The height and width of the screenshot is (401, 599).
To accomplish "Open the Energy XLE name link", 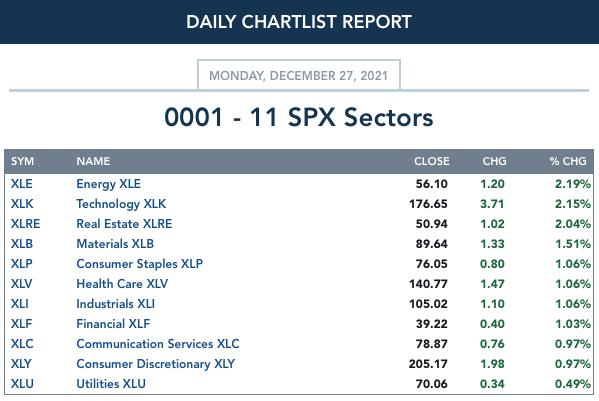I will 108,184.
